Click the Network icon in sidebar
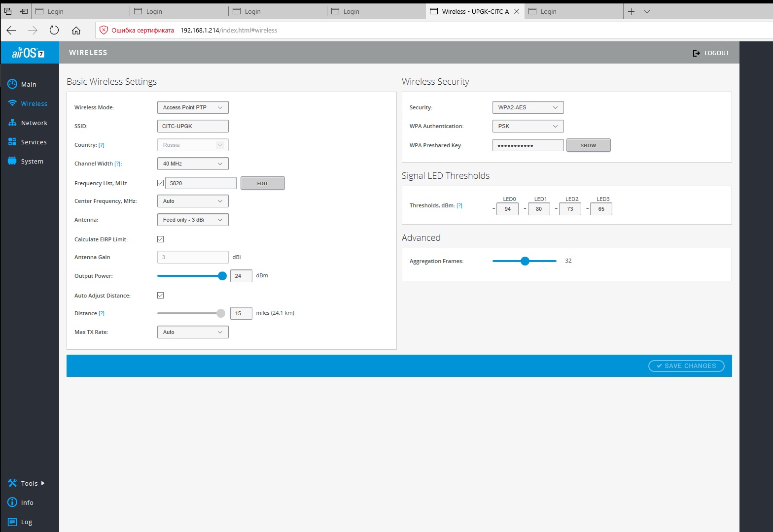773x532 pixels. coord(12,123)
